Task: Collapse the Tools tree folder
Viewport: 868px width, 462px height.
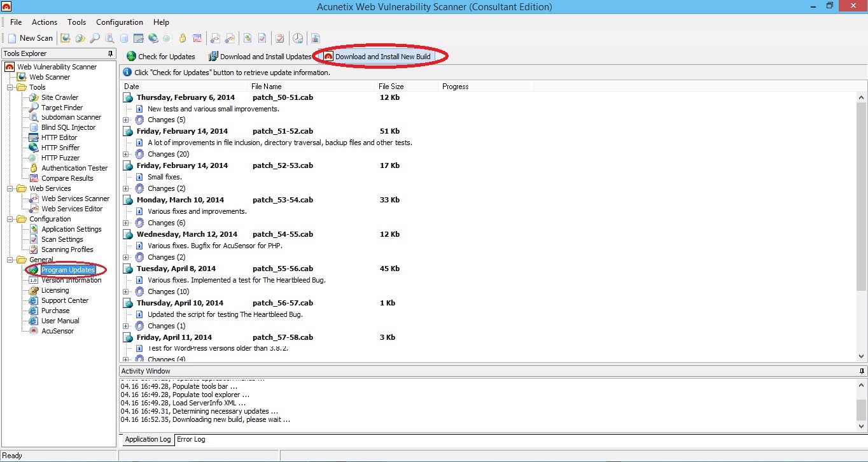Action: [x=10, y=87]
